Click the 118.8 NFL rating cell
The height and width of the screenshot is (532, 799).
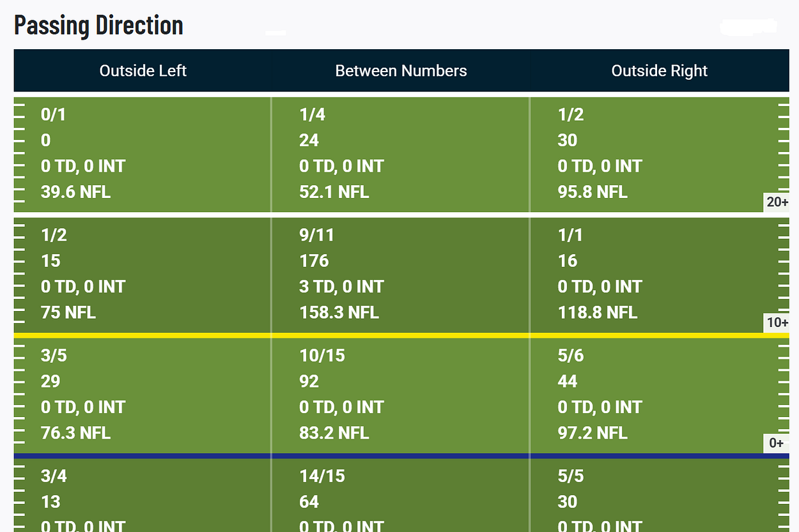click(x=598, y=312)
